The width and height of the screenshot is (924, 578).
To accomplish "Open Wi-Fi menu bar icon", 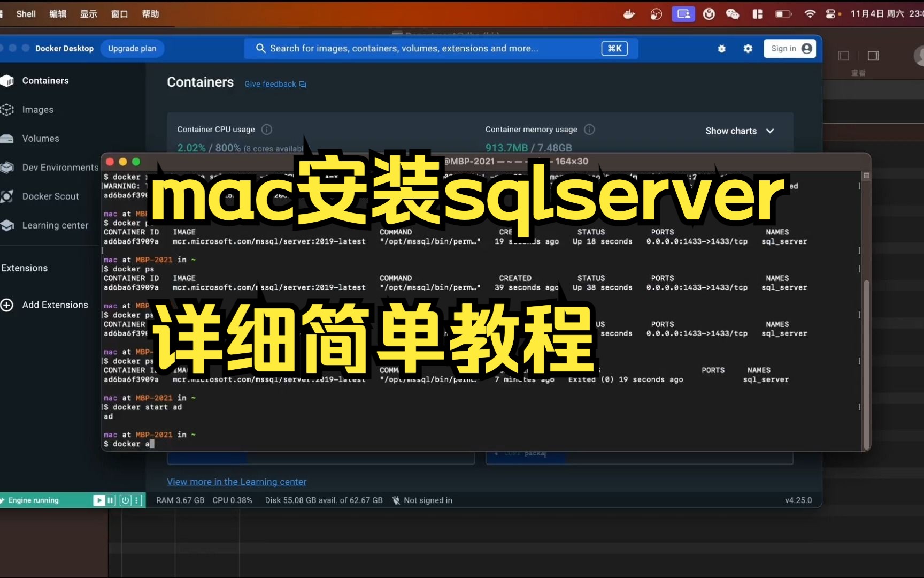I will pos(810,14).
